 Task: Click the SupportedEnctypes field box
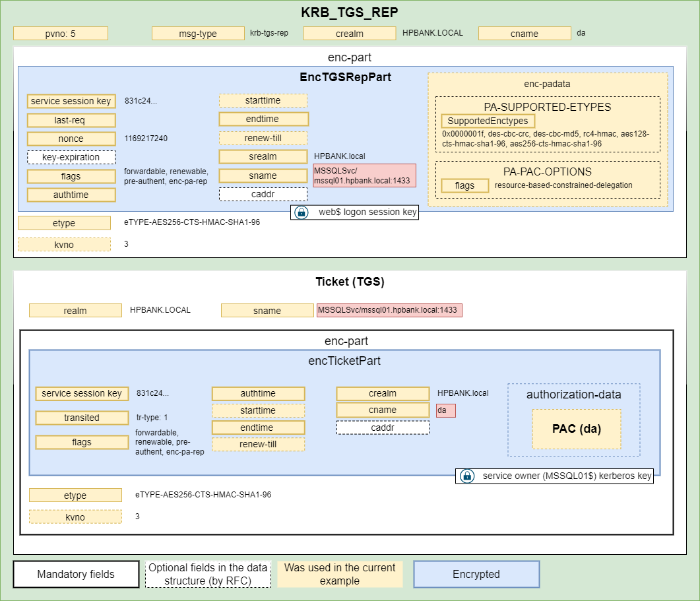(x=488, y=121)
